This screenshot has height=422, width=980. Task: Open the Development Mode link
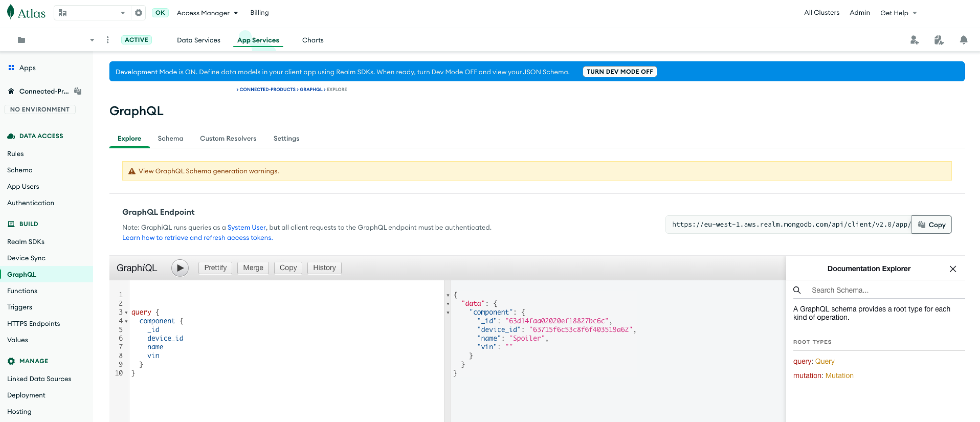146,72
